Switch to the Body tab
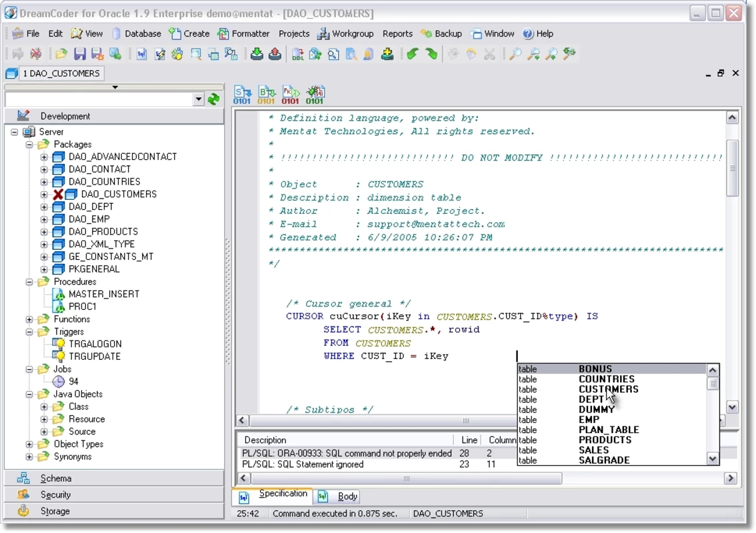This screenshot has height=533, width=756. pyautogui.click(x=339, y=496)
